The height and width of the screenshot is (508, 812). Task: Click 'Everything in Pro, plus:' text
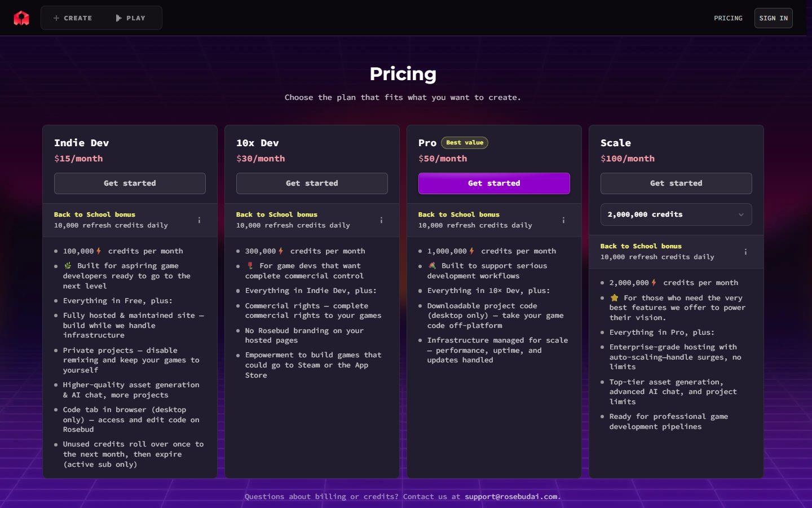click(x=662, y=332)
